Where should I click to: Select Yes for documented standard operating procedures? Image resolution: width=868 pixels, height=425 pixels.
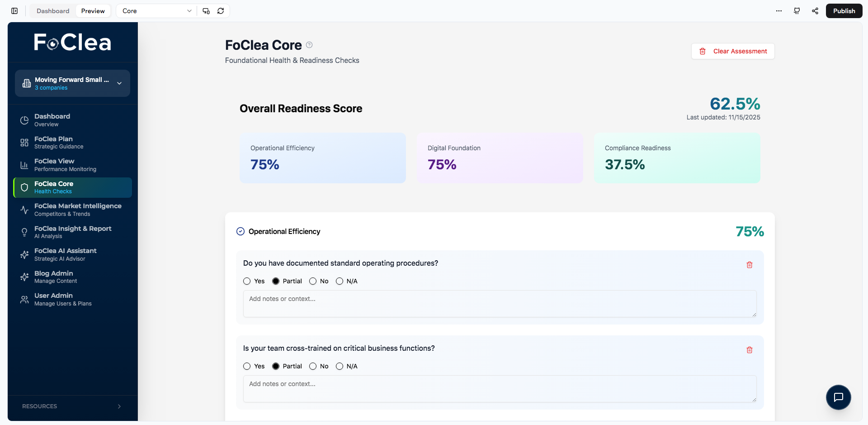[x=247, y=281]
